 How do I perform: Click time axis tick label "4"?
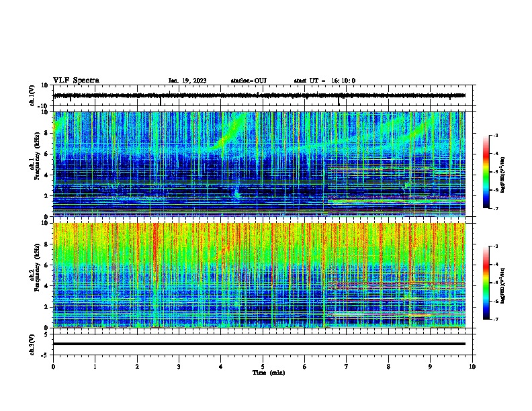(x=221, y=367)
